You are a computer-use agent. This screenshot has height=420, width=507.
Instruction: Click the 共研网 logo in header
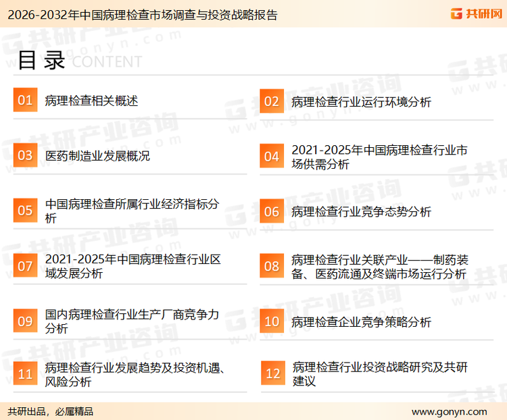coord(477,14)
